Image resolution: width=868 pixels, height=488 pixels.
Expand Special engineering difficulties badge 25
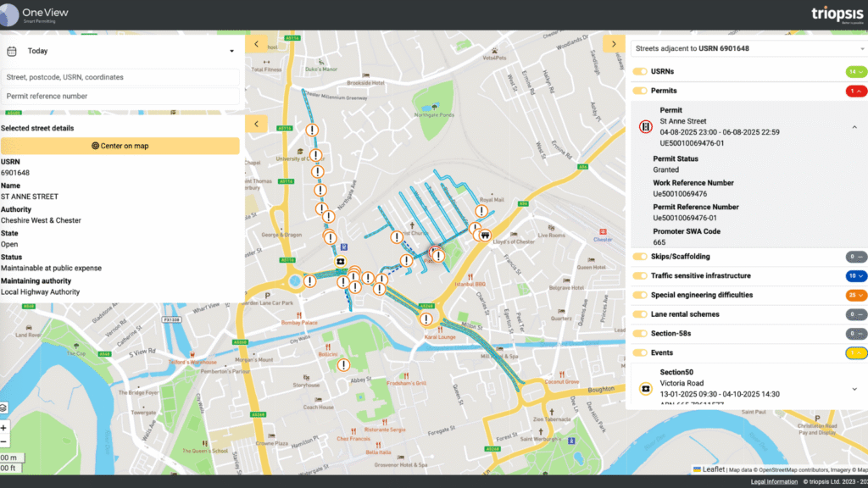(856, 295)
